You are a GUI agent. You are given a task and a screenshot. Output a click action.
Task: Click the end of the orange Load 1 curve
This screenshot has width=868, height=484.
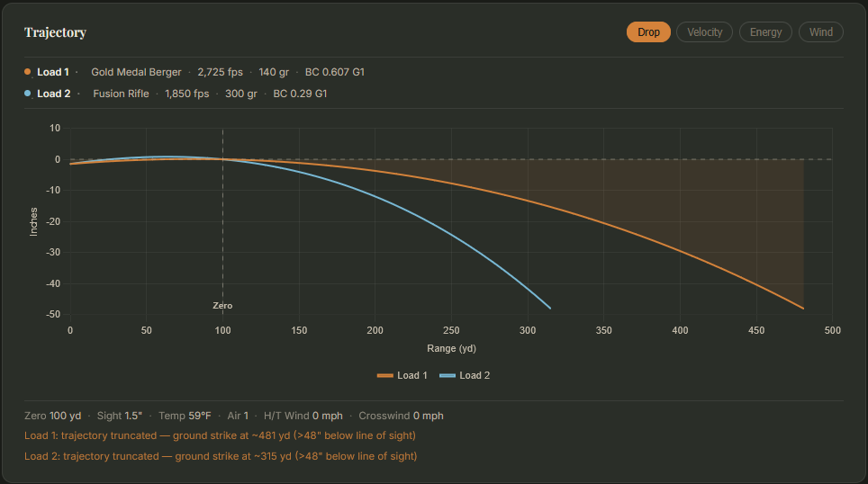pyautogui.click(x=803, y=308)
